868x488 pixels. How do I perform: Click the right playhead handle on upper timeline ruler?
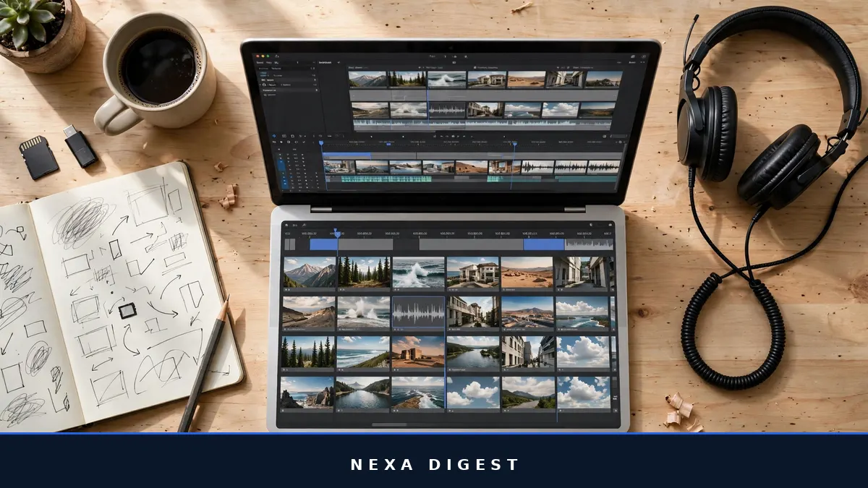(x=515, y=143)
